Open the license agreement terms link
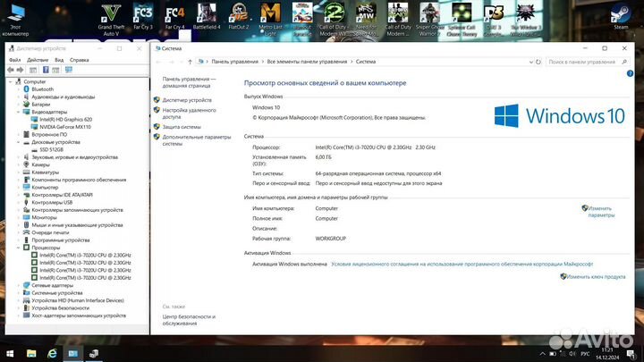This screenshot has height=362, width=644. point(462,264)
